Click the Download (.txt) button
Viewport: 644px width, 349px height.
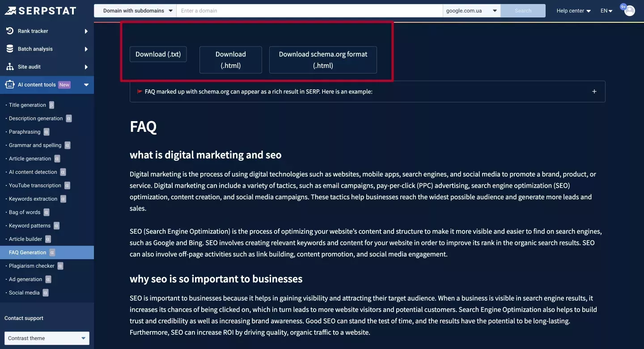click(158, 54)
